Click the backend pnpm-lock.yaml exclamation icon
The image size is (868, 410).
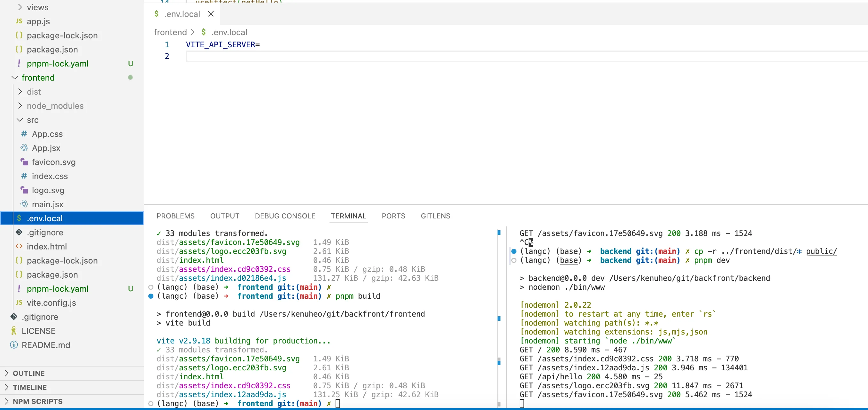click(x=19, y=63)
